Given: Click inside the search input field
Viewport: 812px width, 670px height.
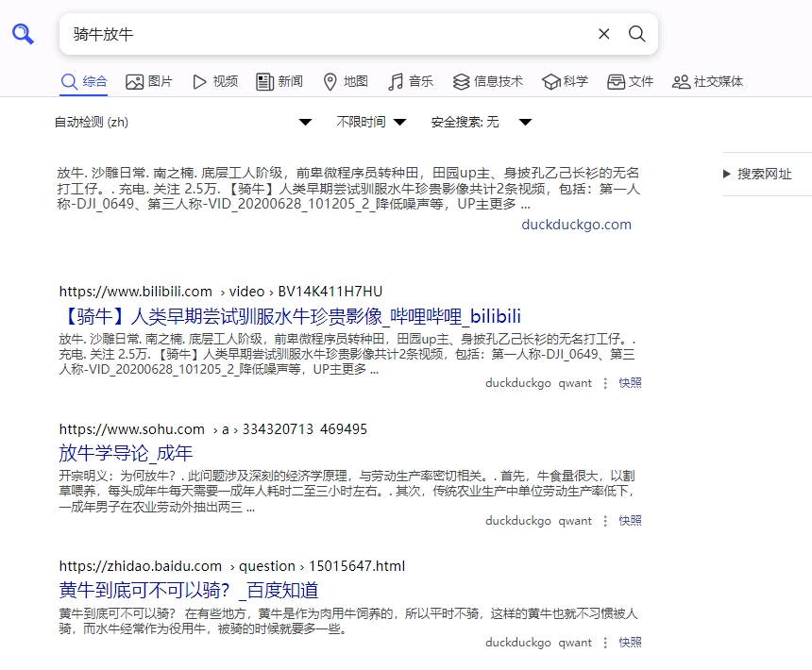Looking at the screenshot, I should [321, 34].
